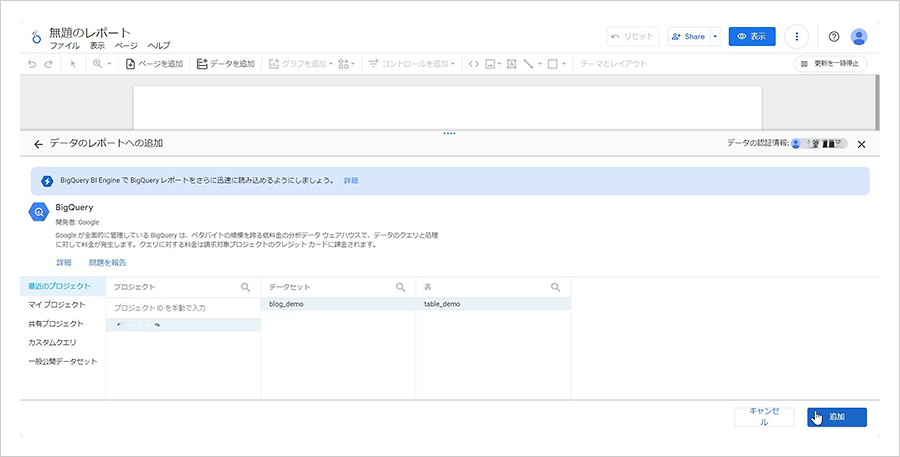Click the 更新を一時停止 pause button
The width and height of the screenshot is (900, 457).
(x=830, y=64)
